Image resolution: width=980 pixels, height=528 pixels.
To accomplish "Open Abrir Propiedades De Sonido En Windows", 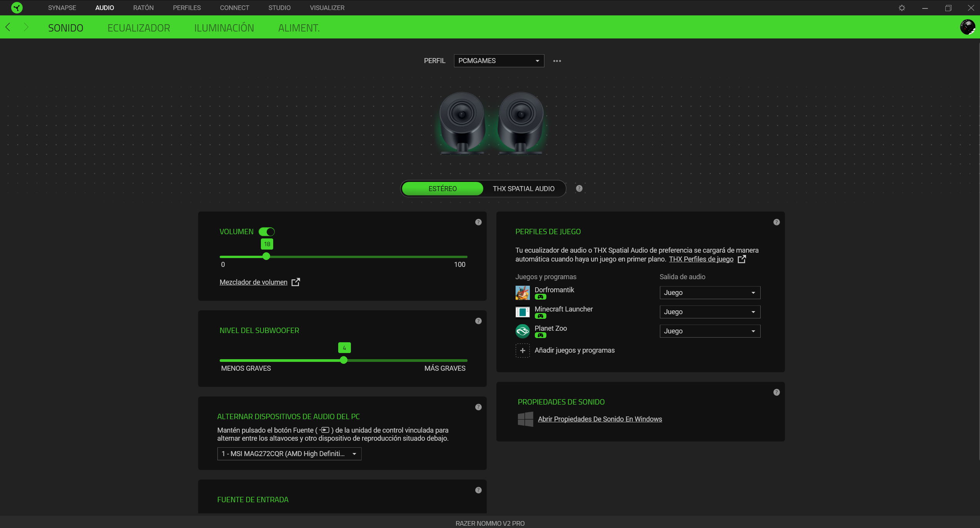I will (x=600, y=419).
